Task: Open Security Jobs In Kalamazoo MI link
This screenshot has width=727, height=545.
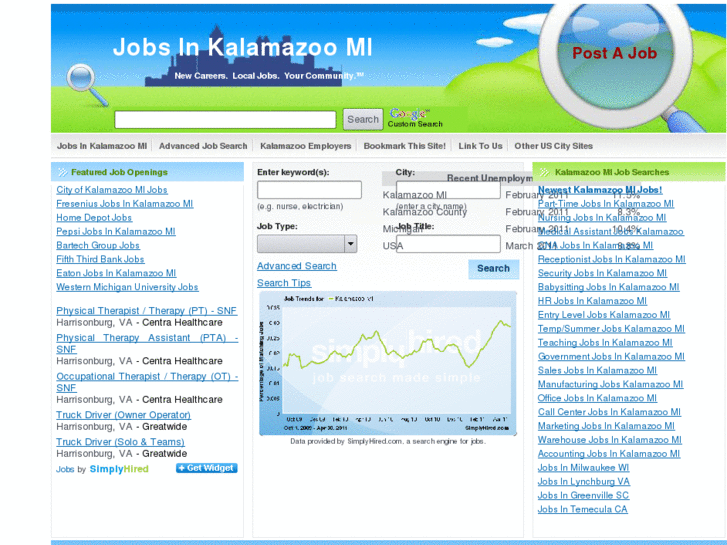Action: click(602, 274)
